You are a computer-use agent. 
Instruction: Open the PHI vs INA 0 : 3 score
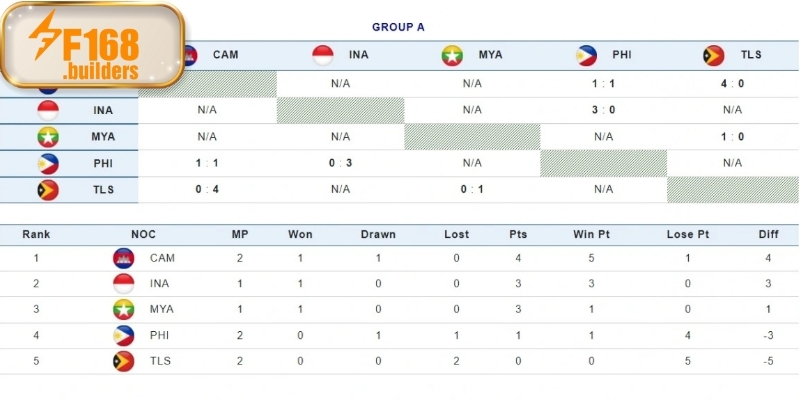click(340, 163)
